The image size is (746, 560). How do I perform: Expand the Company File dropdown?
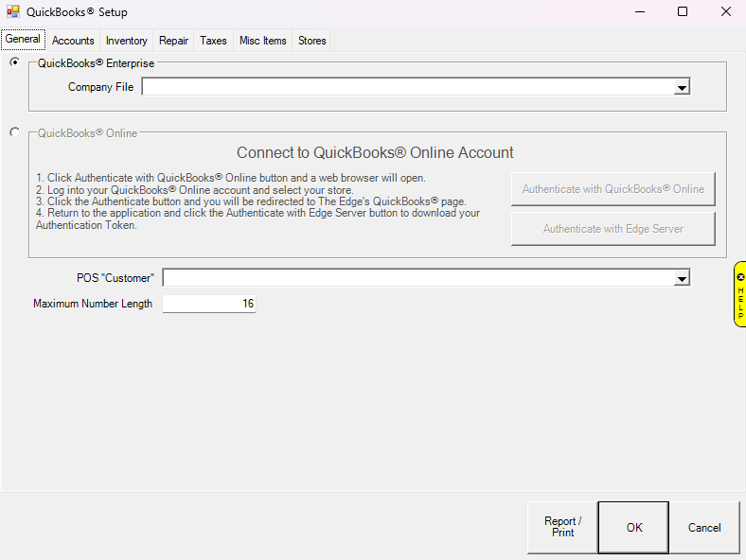(x=681, y=87)
